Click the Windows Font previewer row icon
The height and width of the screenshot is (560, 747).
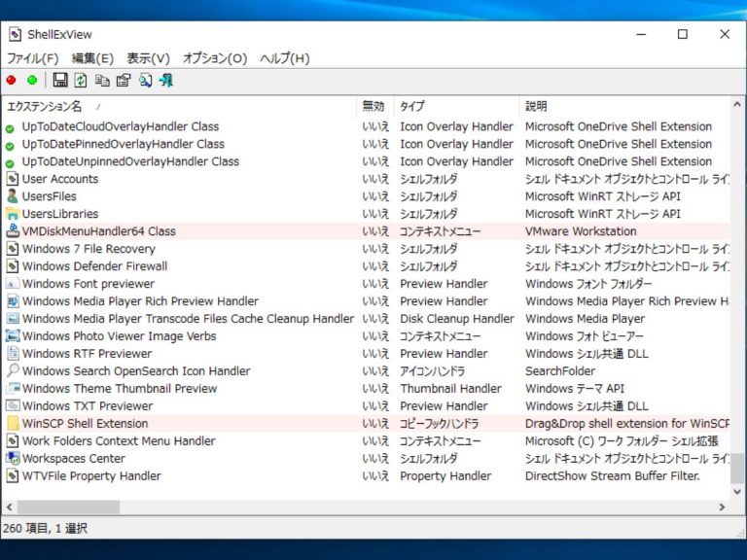coord(13,284)
